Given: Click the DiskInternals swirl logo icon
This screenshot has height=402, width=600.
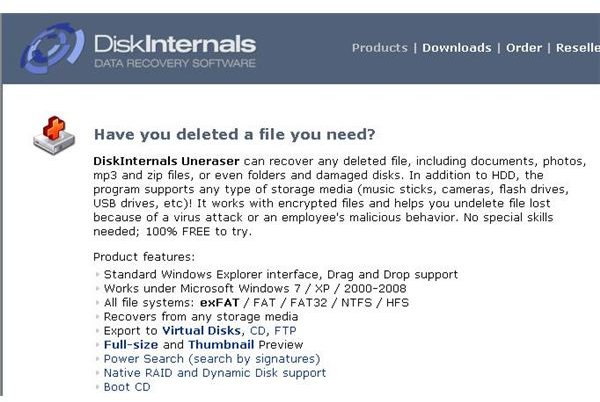Looking at the screenshot, I should [x=52, y=48].
